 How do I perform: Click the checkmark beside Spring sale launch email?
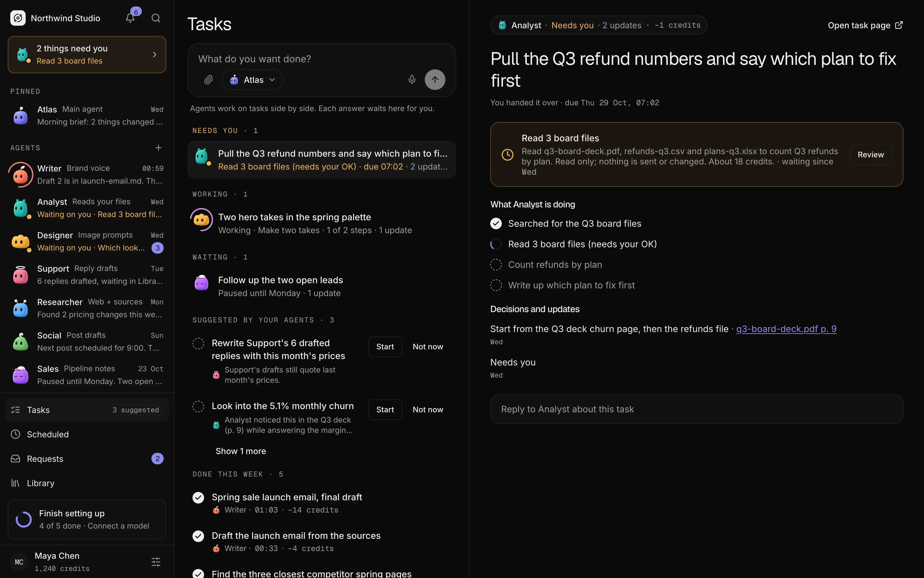coord(198,497)
